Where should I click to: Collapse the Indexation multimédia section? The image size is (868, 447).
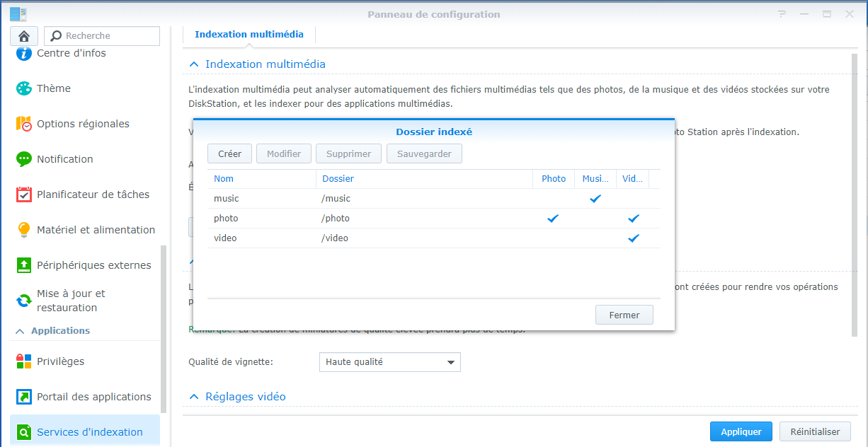click(x=193, y=64)
